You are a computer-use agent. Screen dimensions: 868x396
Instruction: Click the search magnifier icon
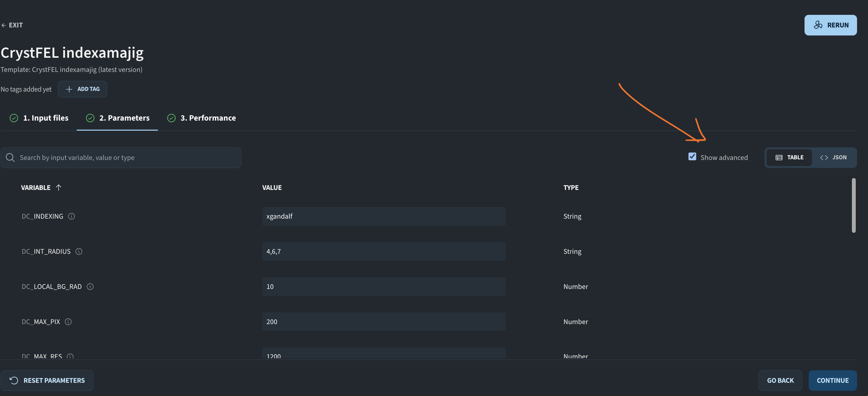[x=10, y=157]
